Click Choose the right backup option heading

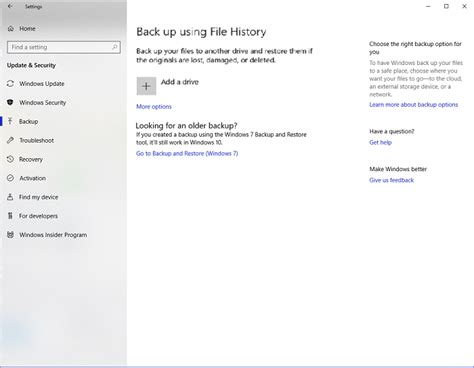pyautogui.click(x=415, y=48)
